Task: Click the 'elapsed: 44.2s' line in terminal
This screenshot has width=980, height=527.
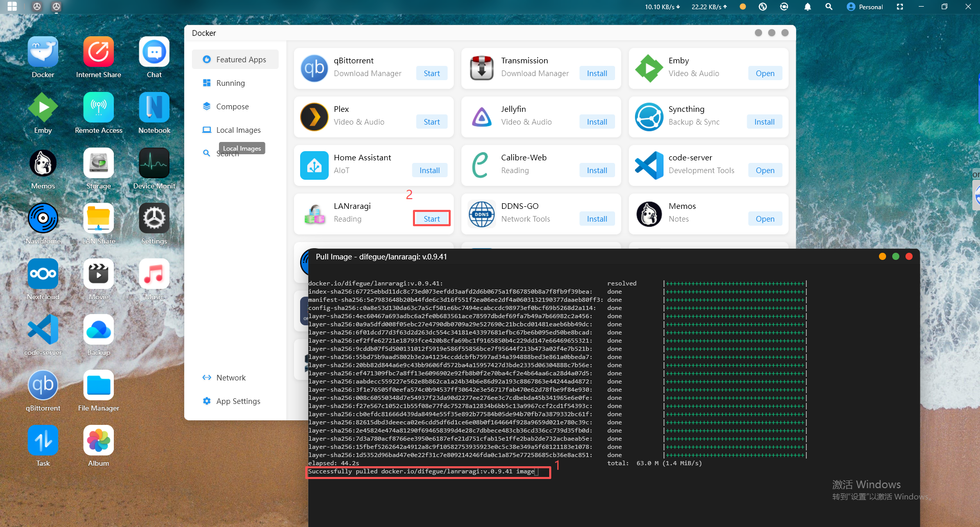Action: (x=334, y=463)
